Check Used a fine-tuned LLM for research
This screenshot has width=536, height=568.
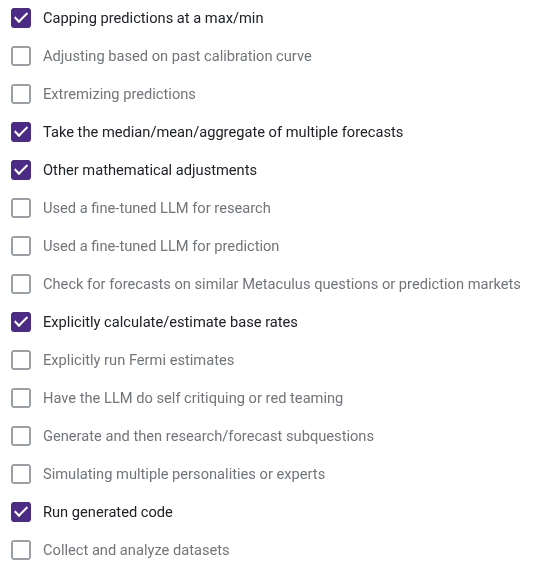pyautogui.click(x=21, y=208)
